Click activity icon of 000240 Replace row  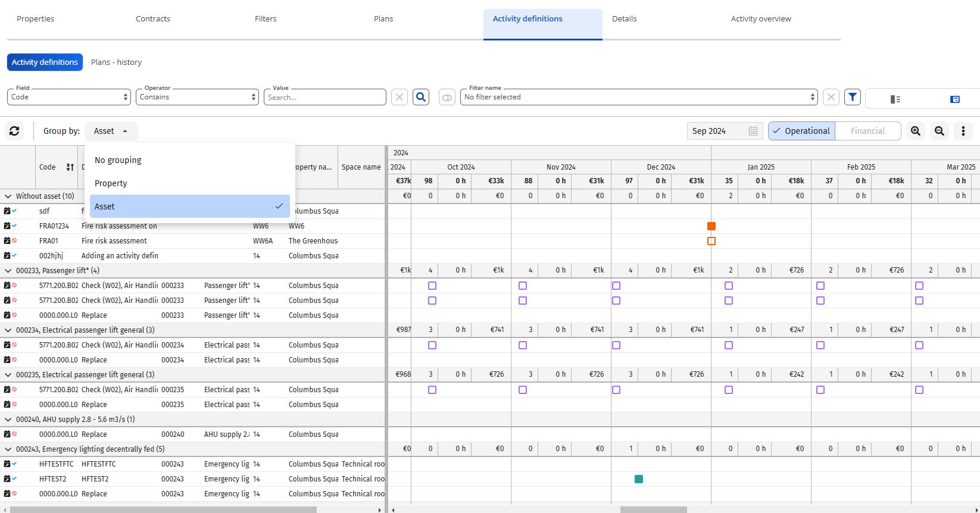7,434
